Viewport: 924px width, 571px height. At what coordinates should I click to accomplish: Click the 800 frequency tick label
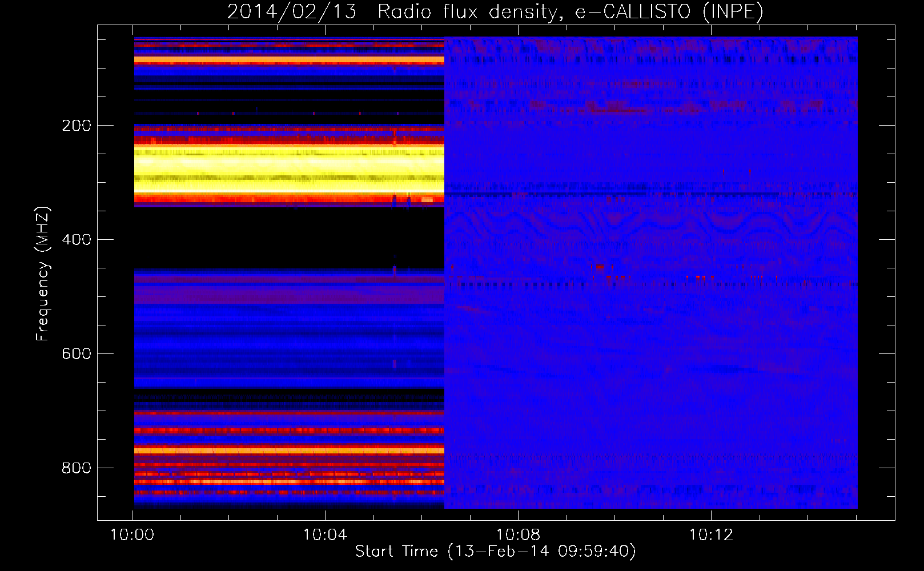click(x=77, y=468)
